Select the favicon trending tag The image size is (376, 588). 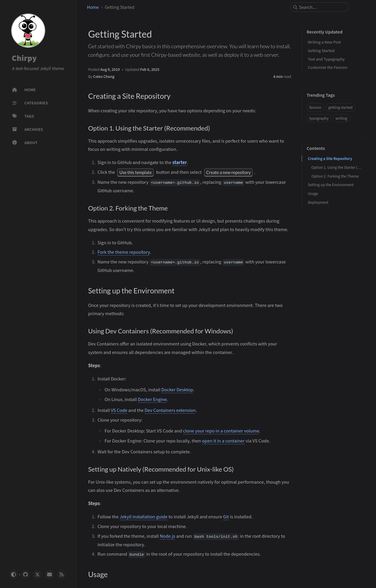click(x=315, y=107)
